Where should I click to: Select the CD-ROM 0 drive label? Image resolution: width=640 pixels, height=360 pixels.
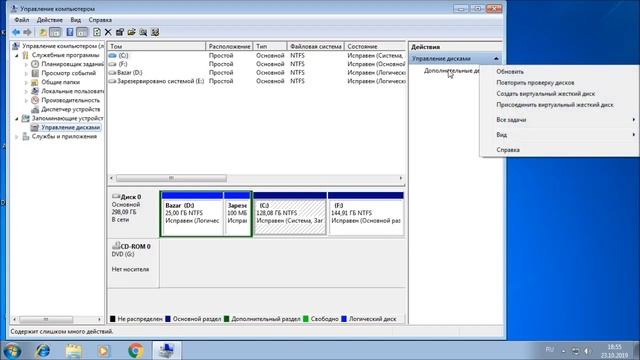pos(136,246)
